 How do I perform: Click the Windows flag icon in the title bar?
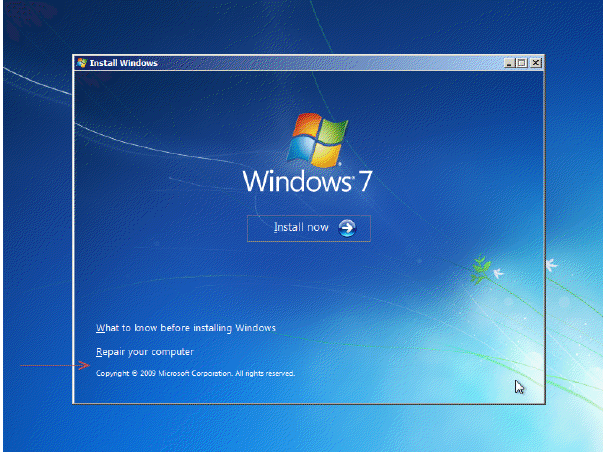(x=82, y=63)
